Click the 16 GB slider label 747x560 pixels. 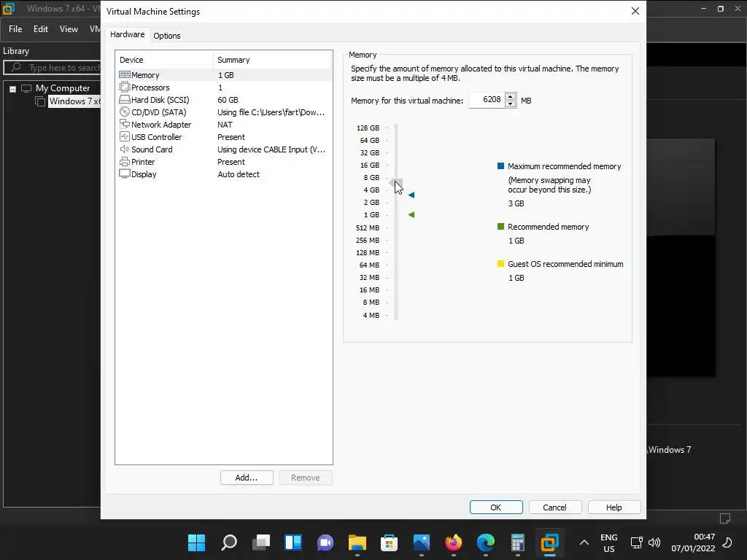point(370,166)
